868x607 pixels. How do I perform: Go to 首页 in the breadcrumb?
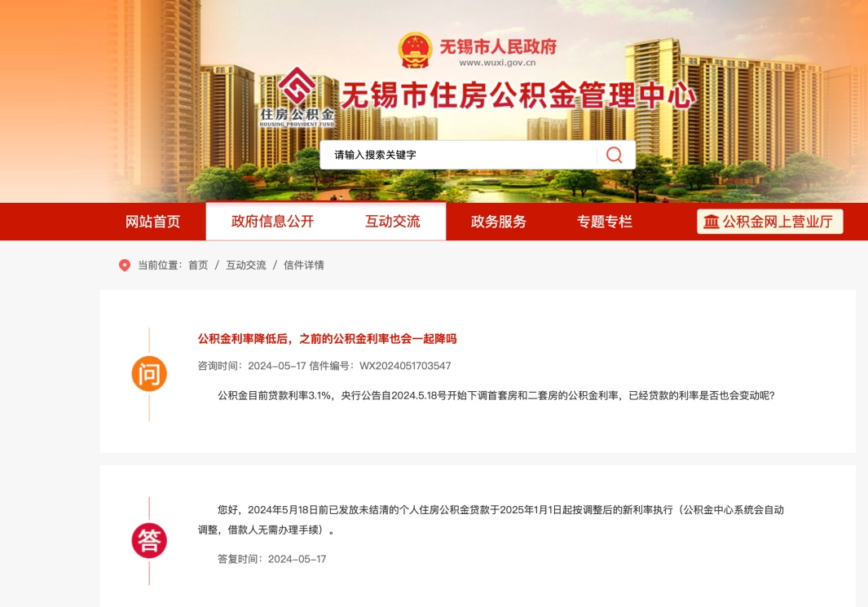(198, 266)
